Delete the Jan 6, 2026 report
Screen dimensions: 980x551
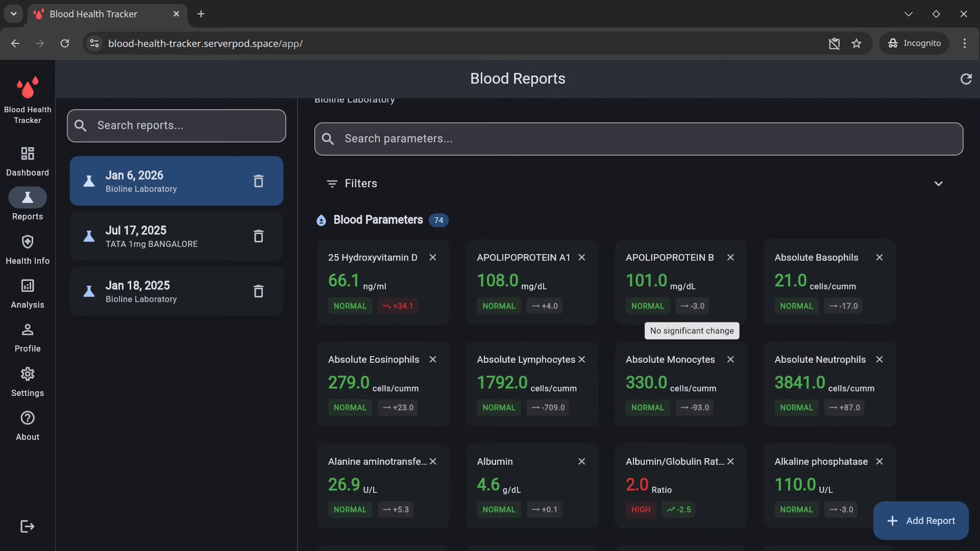coord(258,181)
